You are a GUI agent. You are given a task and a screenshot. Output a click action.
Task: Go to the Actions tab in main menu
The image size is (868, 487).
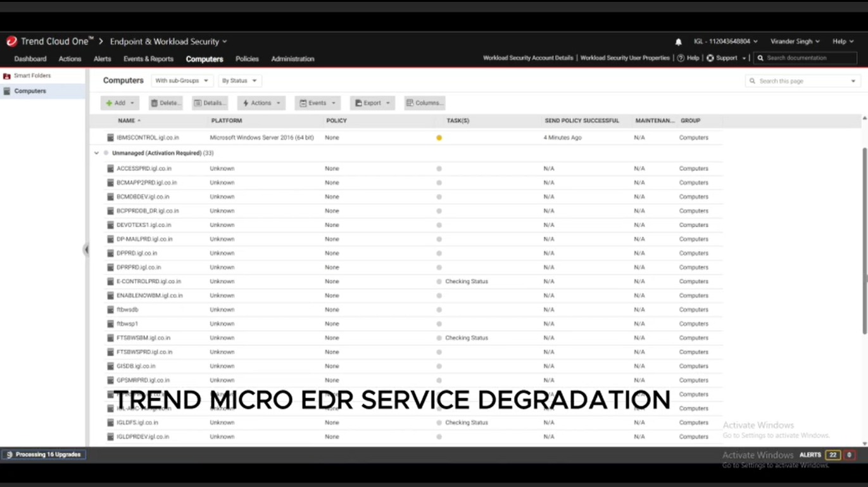(70, 59)
